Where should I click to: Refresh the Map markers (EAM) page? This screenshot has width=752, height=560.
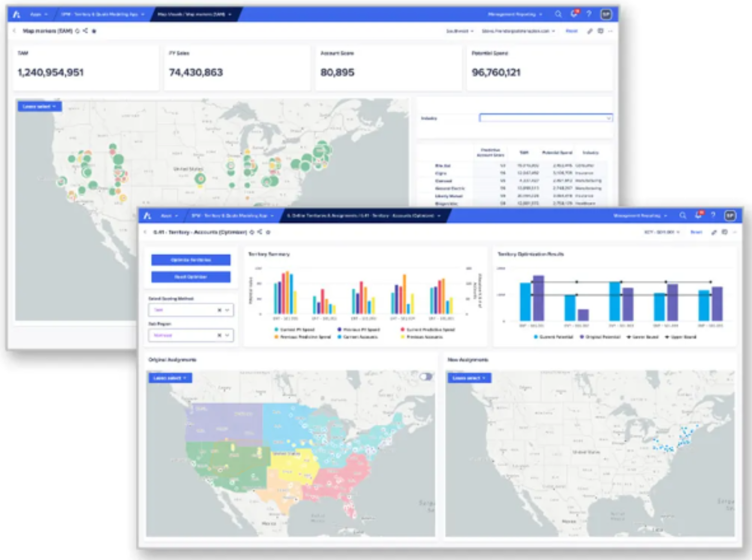[x=77, y=31]
